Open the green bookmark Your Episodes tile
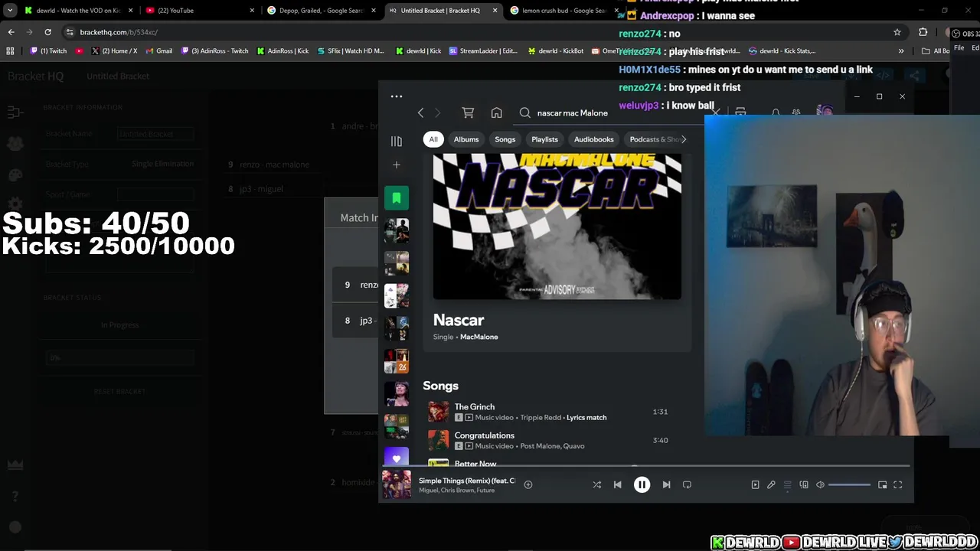This screenshot has width=980, height=551. coord(396,198)
